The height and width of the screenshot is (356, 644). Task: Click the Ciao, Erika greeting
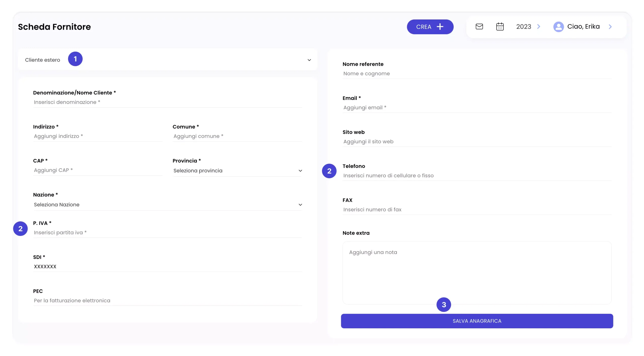tap(583, 26)
